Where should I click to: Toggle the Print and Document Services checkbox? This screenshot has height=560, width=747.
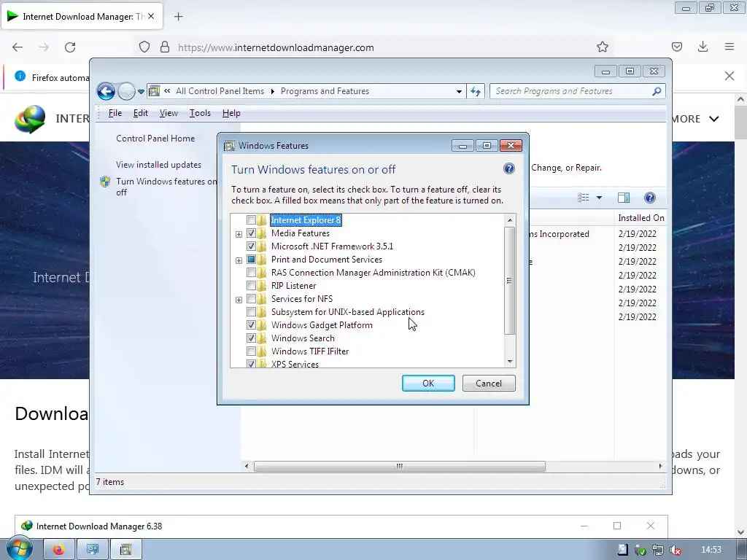point(251,260)
